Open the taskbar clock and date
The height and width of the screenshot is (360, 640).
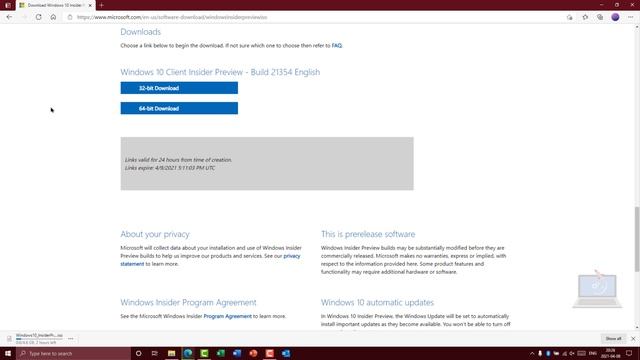(x=610, y=353)
